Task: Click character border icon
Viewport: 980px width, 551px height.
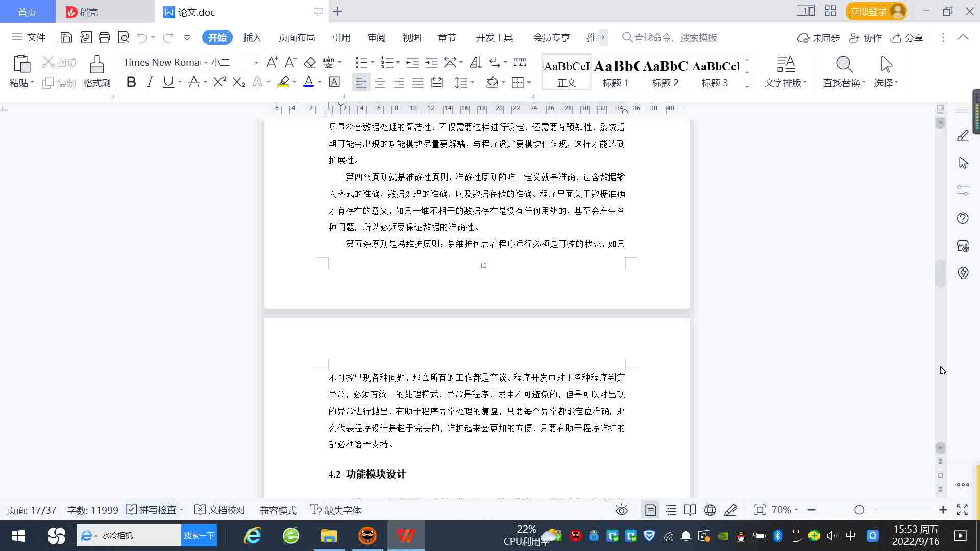Action: pyautogui.click(x=334, y=82)
